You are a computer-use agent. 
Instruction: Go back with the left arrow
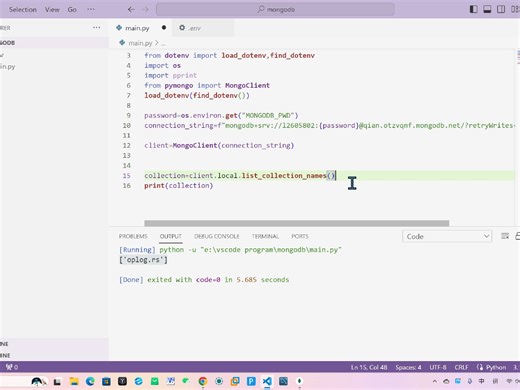click(x=131, y=9)
